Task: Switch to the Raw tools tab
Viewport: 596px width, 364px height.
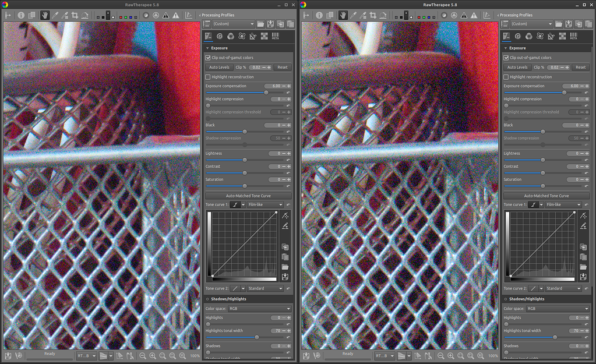Action: [264, 36]
